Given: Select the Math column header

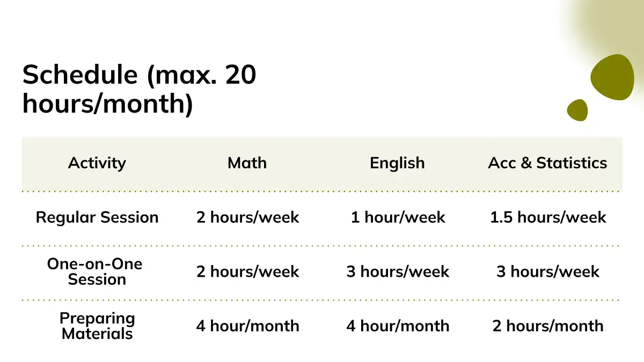Looking at the screenshot, I should (247, 163).
